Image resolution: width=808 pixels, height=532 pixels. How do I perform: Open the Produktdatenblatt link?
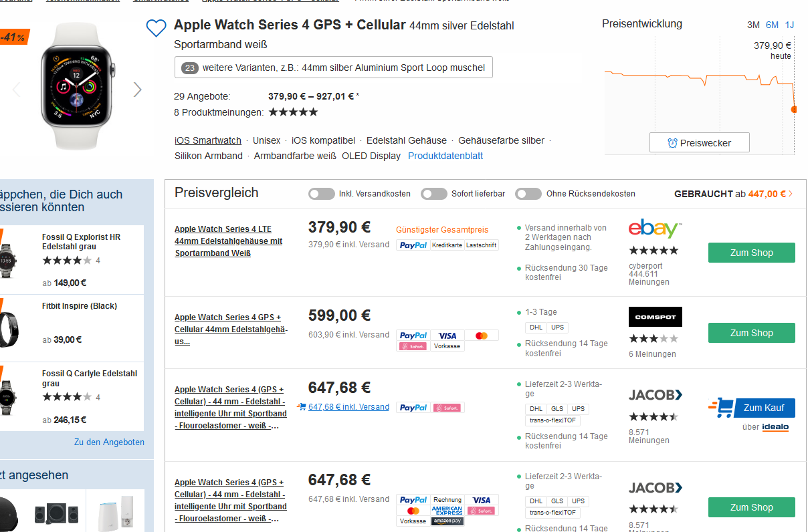(x=445, y=156)
